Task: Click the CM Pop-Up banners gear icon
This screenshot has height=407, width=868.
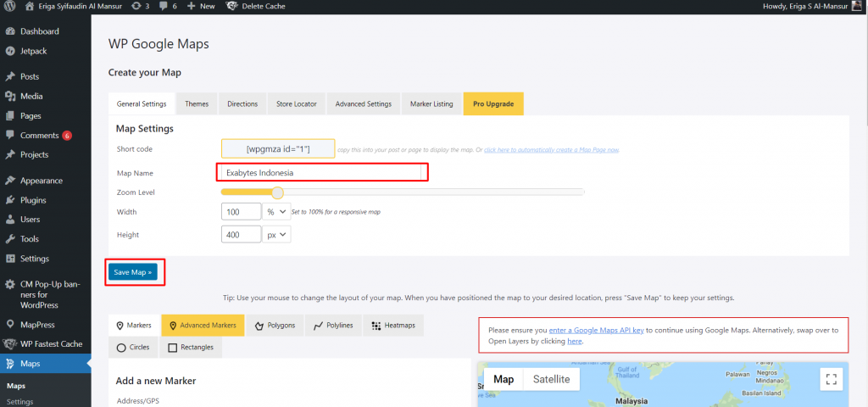Action: tap(10, 285)
